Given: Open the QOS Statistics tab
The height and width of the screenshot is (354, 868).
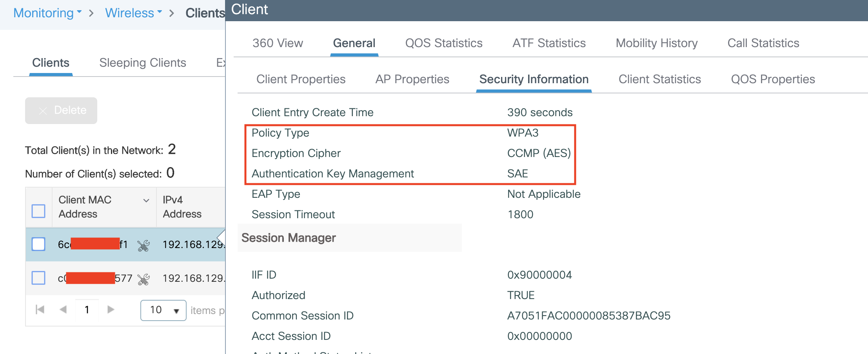Looking at the screenshot, I should click(443, 43).
